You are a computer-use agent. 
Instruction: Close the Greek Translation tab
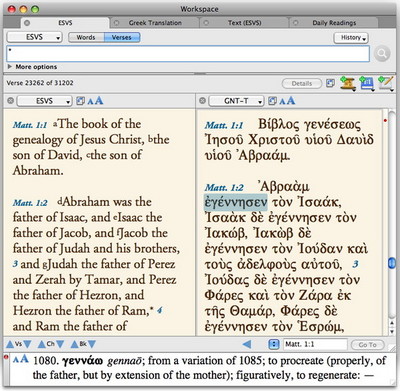116,23
